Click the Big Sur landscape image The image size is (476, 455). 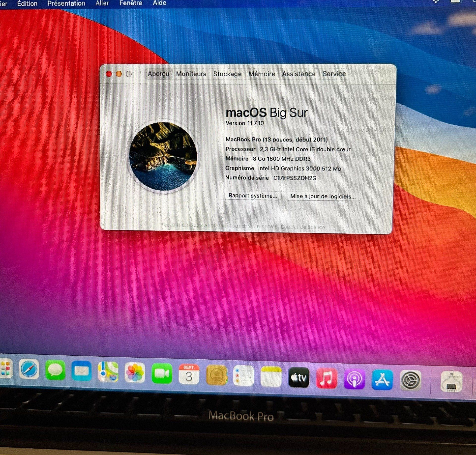click(163, 156)
